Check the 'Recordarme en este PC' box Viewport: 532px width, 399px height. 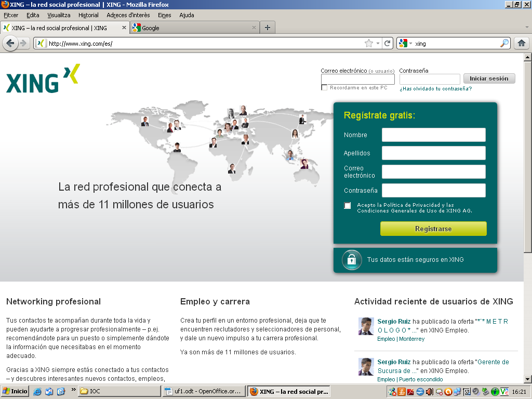(324, 88)
